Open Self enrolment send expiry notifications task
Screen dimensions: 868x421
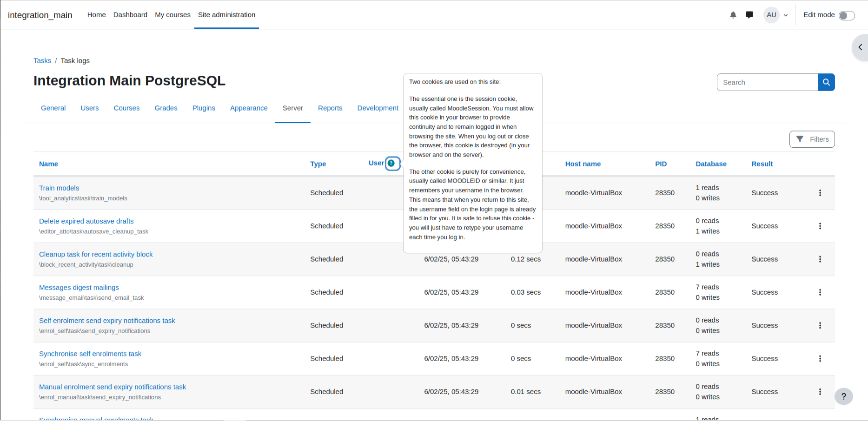click(x=107, y=321)
